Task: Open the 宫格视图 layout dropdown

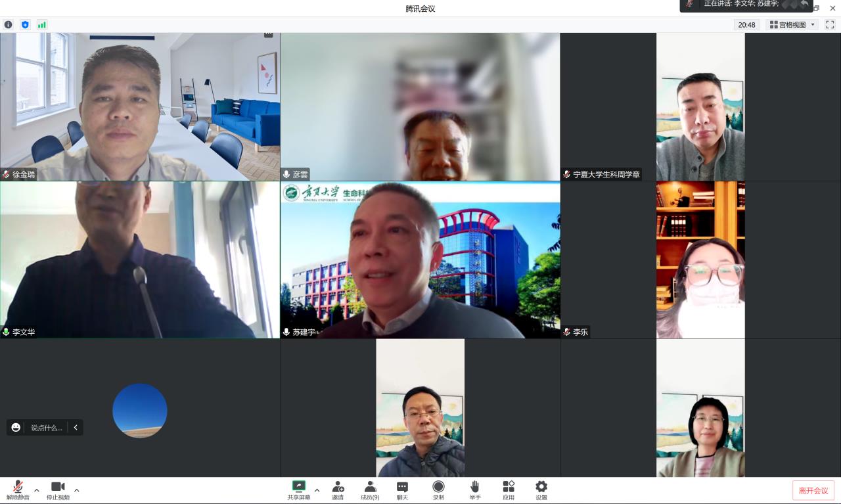Action: [x=792, y=25]
